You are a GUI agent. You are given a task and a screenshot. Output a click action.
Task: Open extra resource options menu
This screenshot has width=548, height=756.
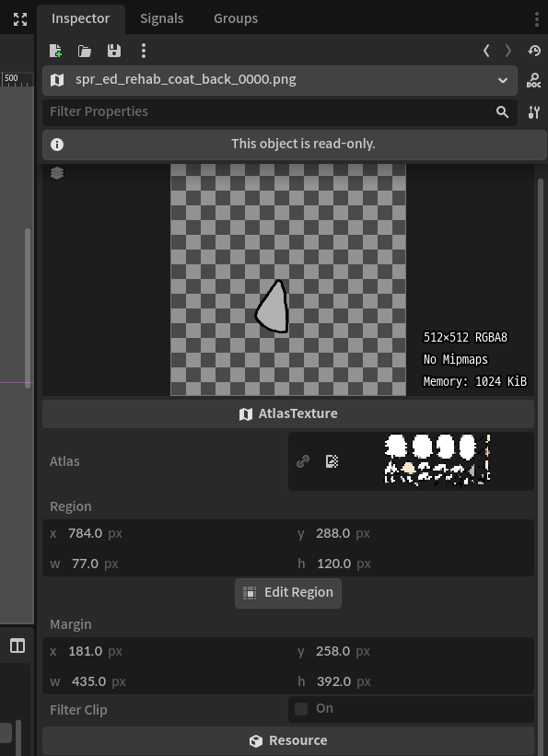coord(144,51)
